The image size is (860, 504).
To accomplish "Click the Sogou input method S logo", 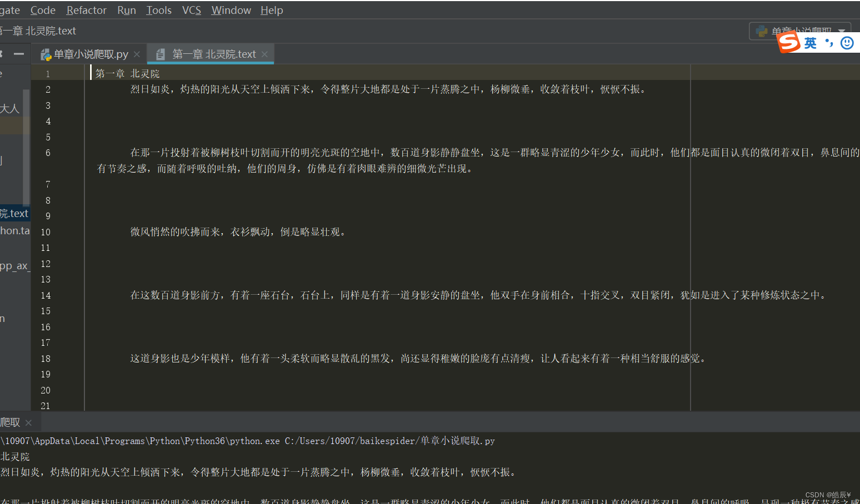I will tap(789, 42).
